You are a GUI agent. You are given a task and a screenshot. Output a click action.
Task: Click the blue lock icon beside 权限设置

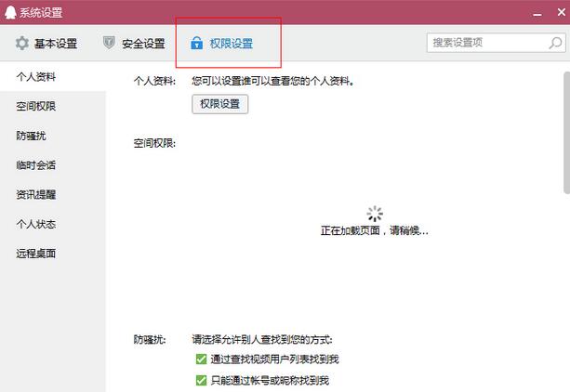[x=196, y=44]
